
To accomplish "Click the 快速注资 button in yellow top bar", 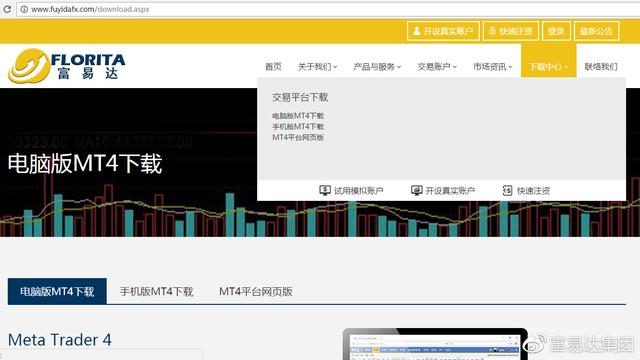I will tap(511, 31).
